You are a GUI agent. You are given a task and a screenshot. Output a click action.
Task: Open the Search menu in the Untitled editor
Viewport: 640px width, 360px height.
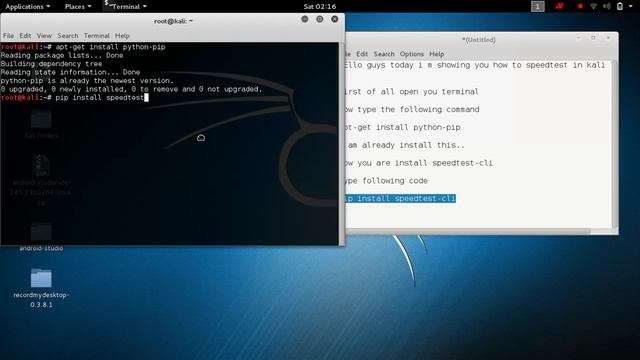[384, 54]
